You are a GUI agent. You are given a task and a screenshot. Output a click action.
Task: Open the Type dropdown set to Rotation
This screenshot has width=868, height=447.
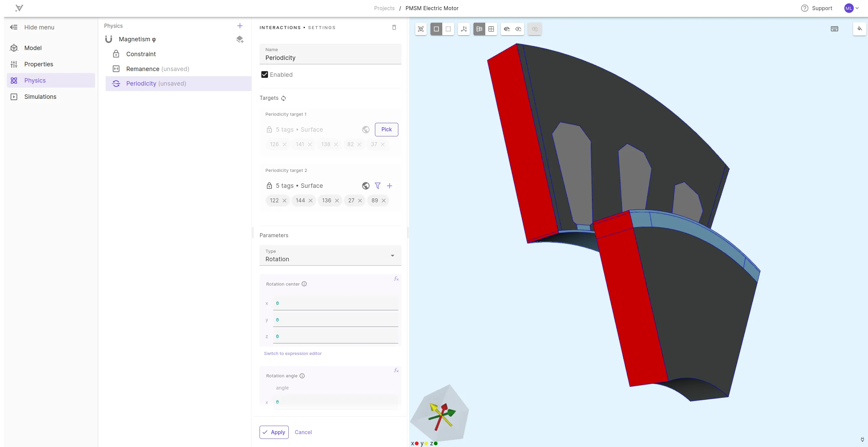pos(330,255)
